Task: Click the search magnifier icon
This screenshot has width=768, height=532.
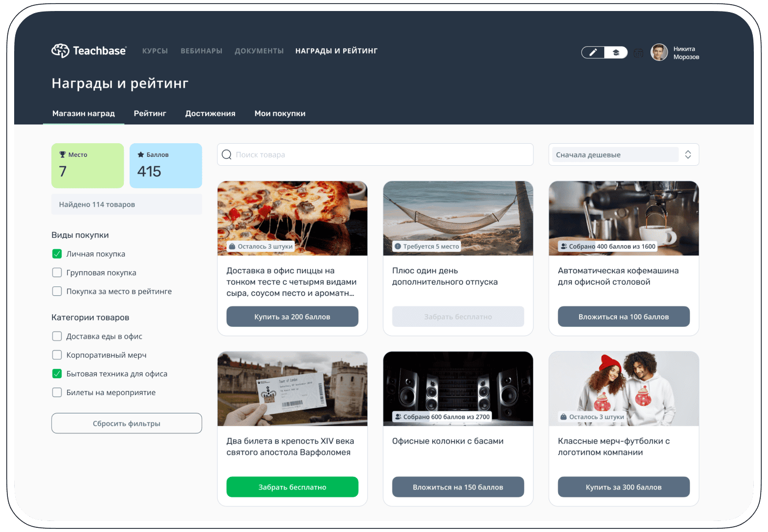Action: tap(227, 154)
